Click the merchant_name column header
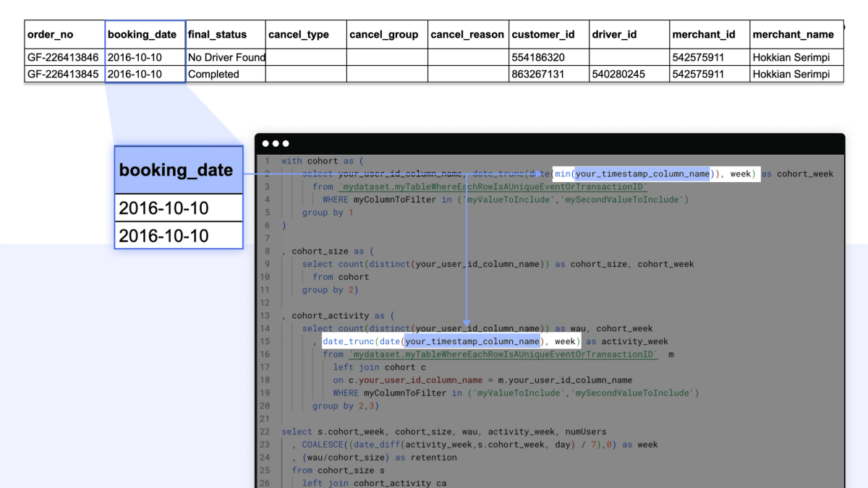Screen dimensions: 868x488 coord(793,34)
